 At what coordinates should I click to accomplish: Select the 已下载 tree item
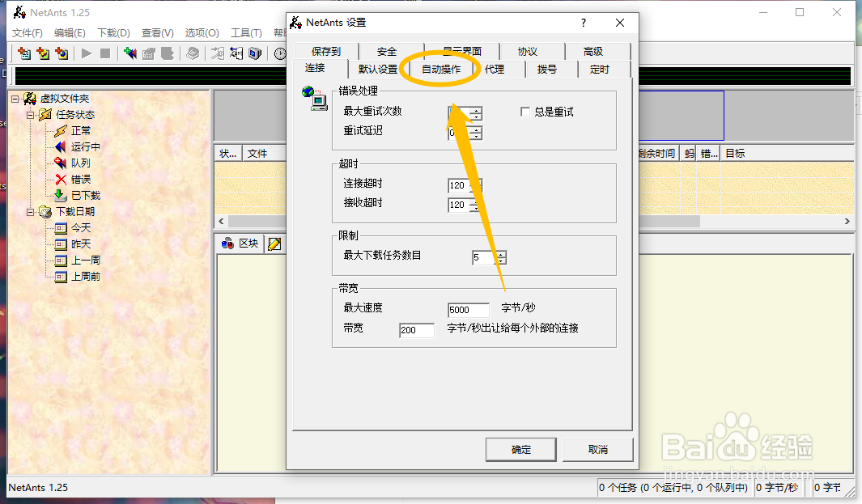pyautogui.click(x=86, y=196)
